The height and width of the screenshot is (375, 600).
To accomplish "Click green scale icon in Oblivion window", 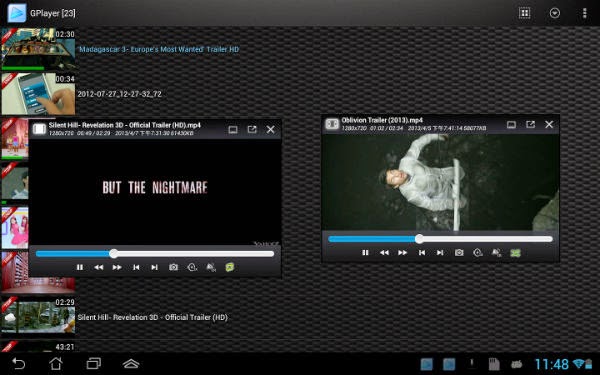I will pos(515,253).
